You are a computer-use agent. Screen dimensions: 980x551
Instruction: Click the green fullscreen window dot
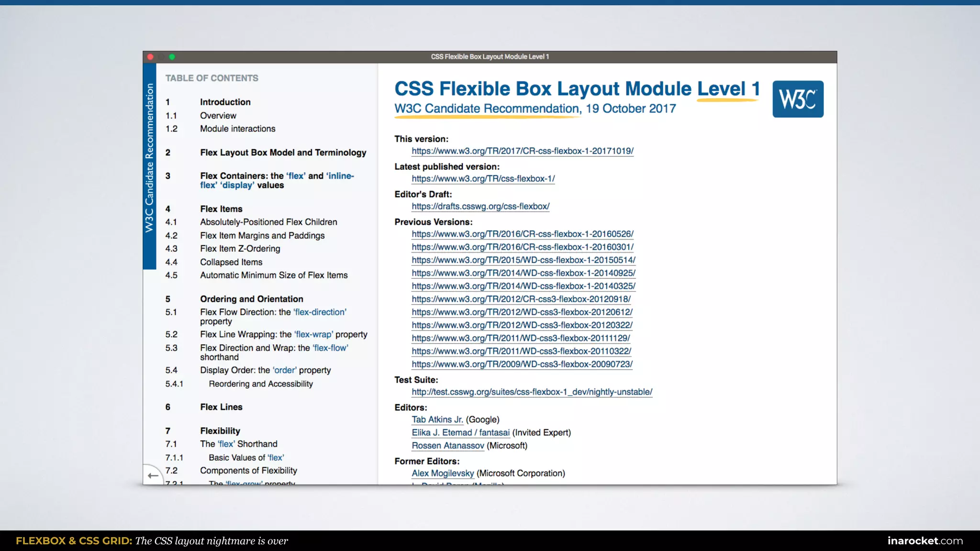[x=172, y=57]
